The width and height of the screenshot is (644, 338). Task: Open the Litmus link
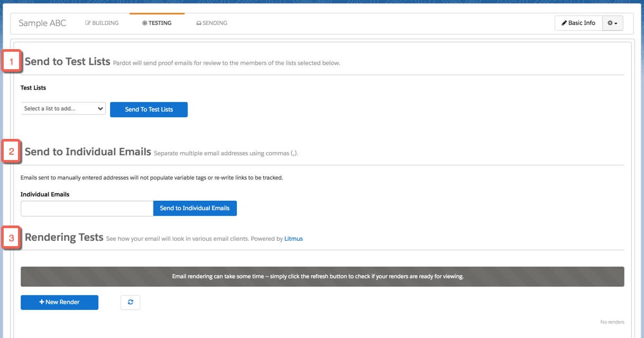tap(293, 239)
